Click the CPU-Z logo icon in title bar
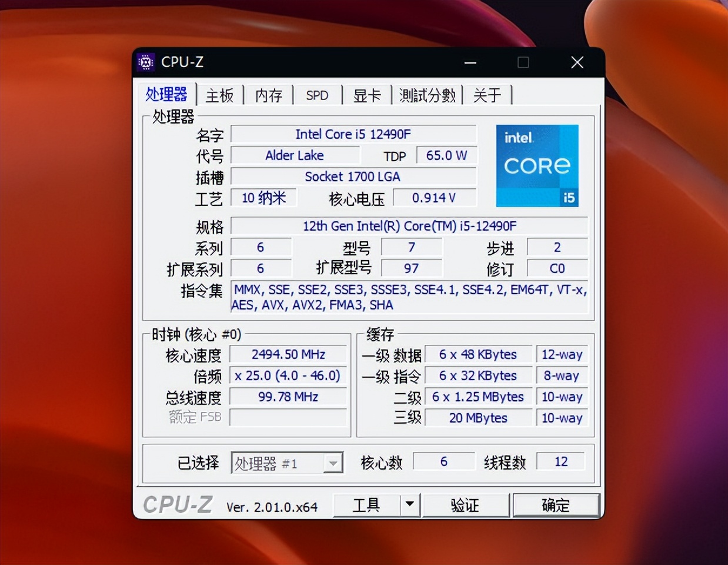The image size is (728, 565). [x=145, y=62]
